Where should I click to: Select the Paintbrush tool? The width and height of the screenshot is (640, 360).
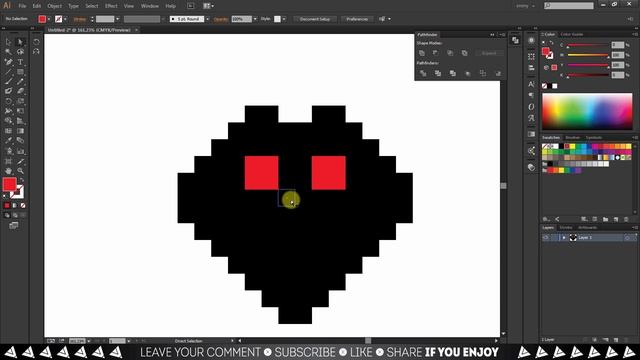(x=8, y=82)
